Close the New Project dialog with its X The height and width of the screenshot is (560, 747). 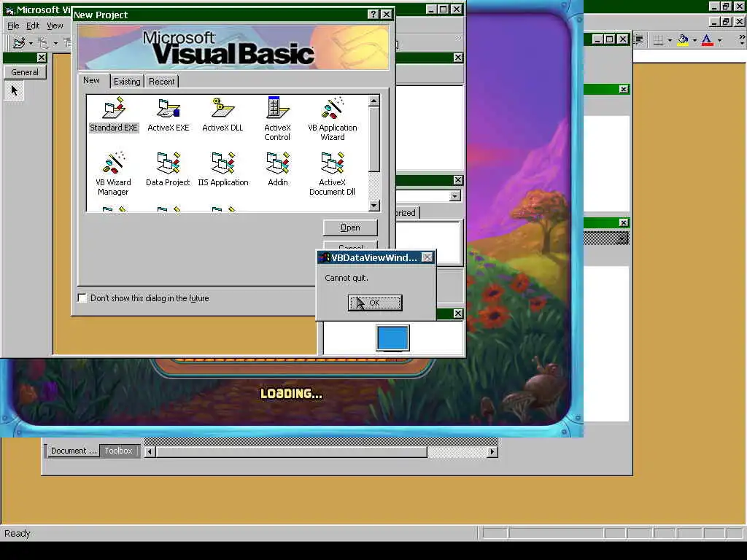click(387, 15)
